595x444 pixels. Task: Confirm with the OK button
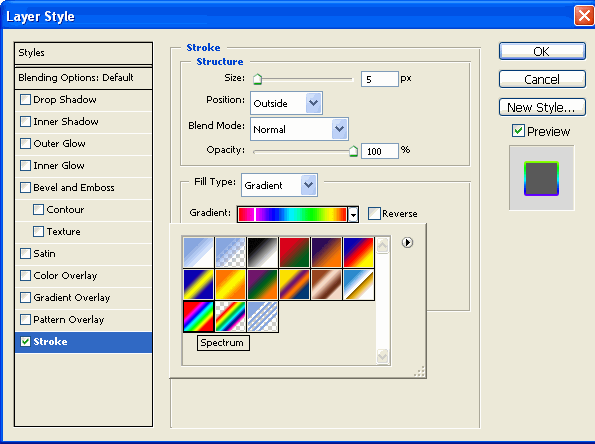click(x=542, y=51)
